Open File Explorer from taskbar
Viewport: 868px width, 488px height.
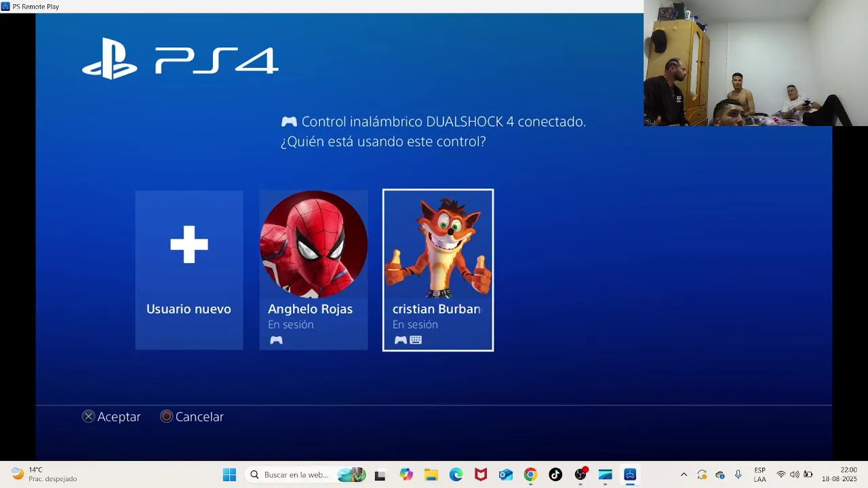(431, 475)
